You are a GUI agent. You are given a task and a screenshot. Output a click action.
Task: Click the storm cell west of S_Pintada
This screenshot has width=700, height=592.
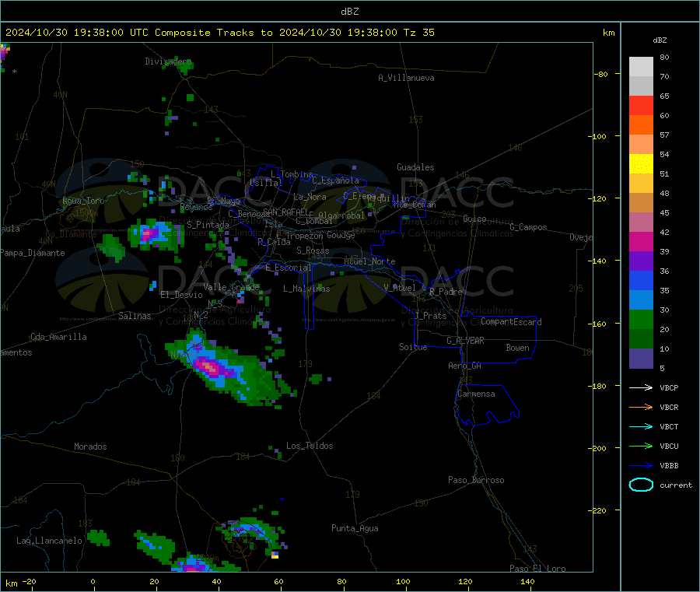[x=154, y=233]
